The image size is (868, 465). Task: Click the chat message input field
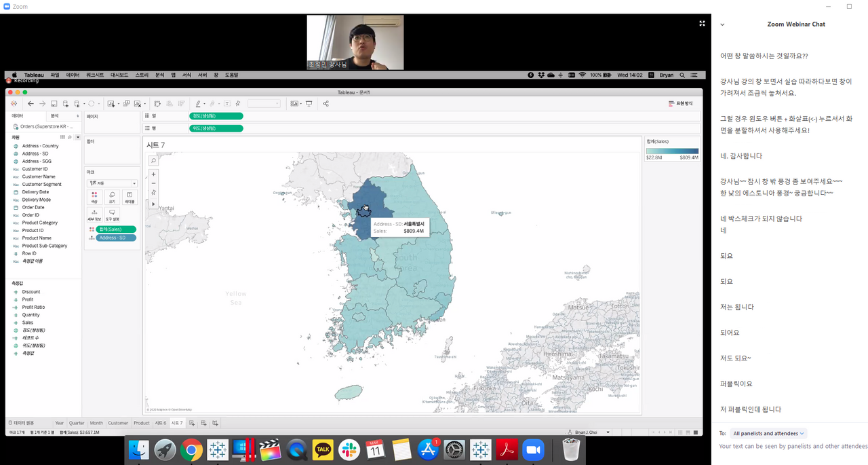click(790, 447)
